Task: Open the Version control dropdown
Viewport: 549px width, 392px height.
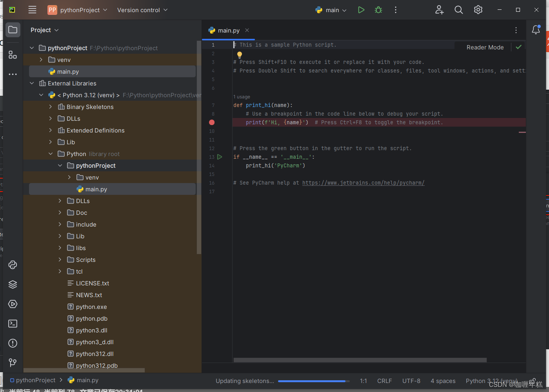Action: [x=142, y=10]
